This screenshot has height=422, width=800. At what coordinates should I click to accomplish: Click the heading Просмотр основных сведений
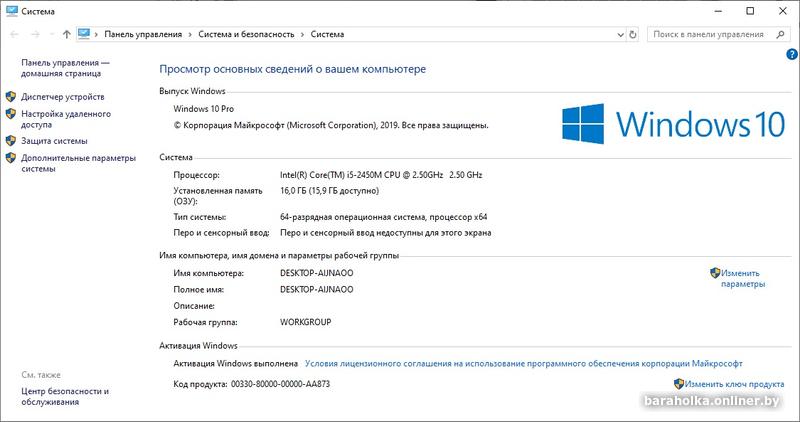click(x=292, y=69)
